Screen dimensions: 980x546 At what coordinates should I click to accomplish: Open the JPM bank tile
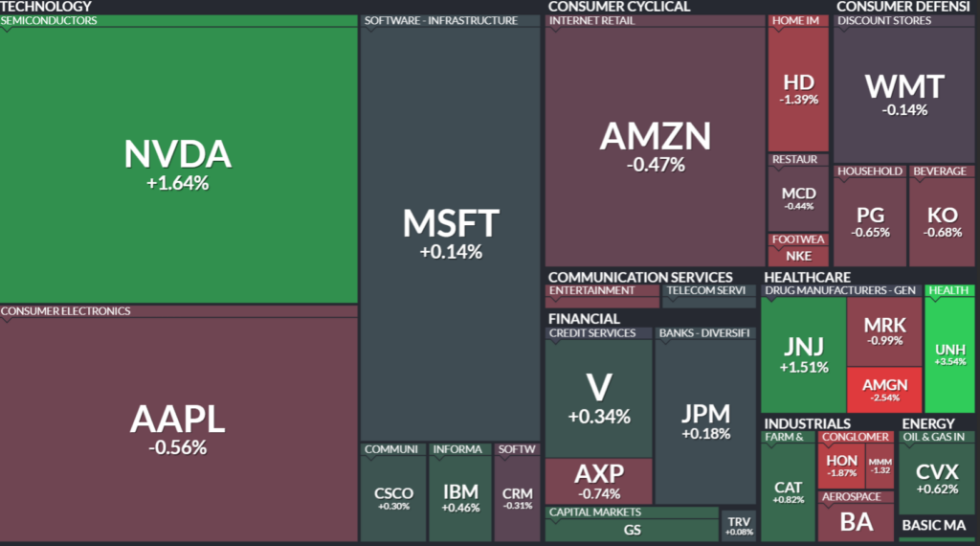click(705, 421)
